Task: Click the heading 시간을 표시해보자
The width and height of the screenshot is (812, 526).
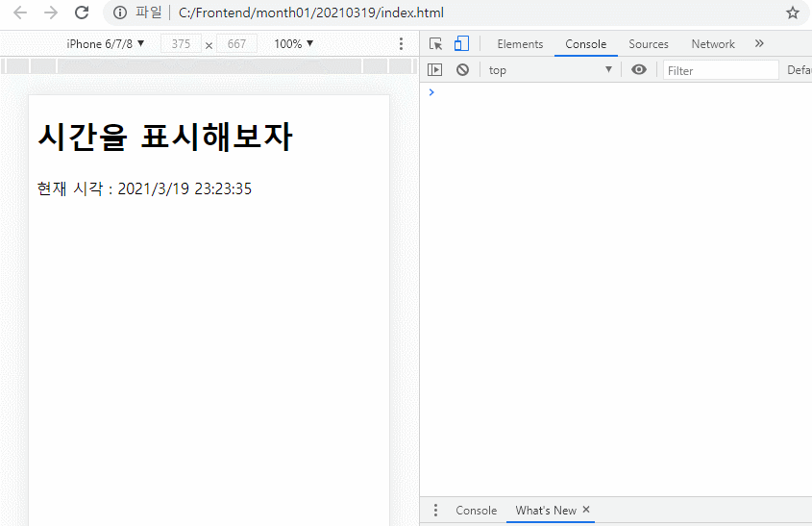Action: (x=165, y=137)
